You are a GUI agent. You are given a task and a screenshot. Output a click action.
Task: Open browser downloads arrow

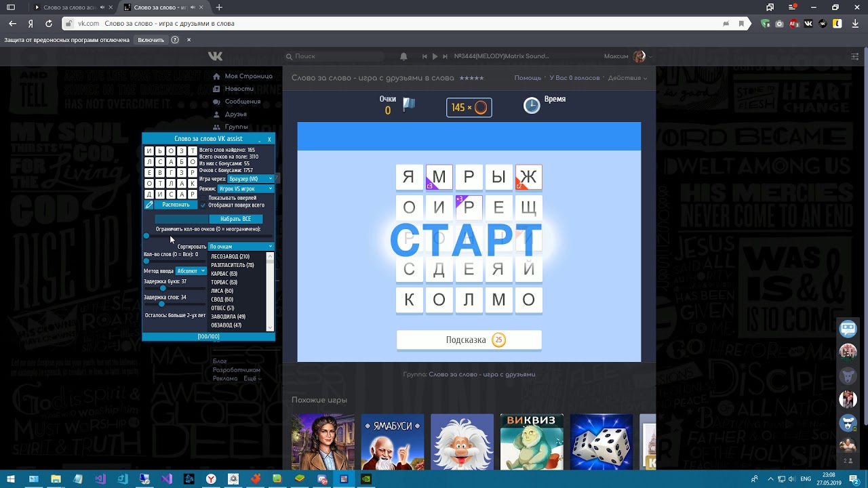(855, 23)
